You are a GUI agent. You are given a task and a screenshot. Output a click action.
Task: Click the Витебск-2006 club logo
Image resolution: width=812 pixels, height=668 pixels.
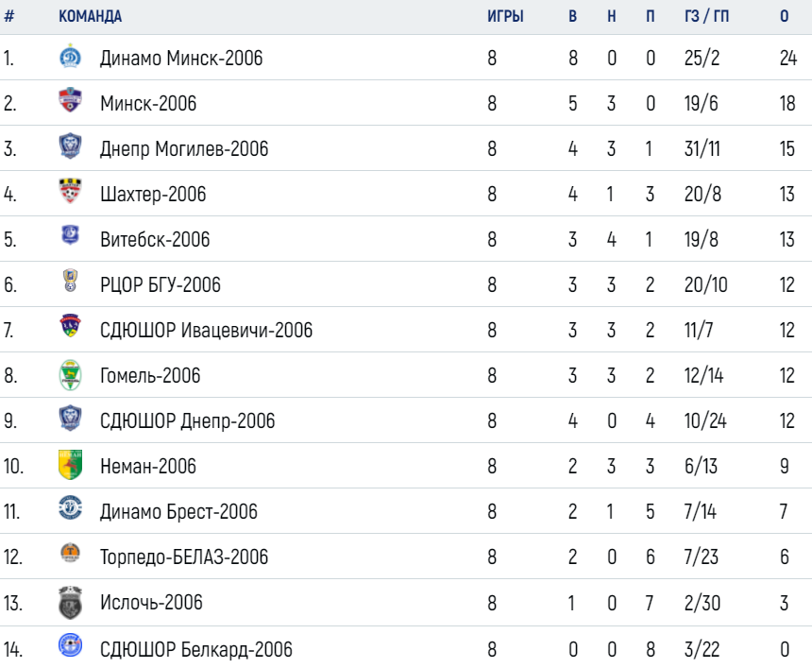(70, 234)
